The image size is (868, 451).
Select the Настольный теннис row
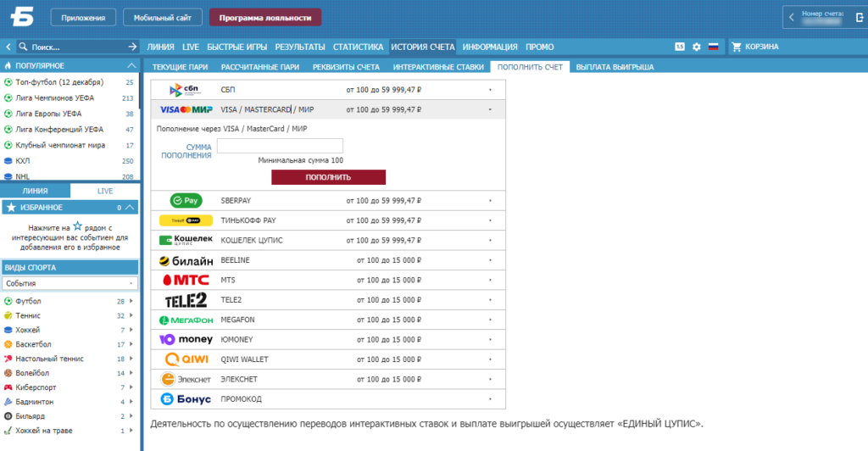[70, 359]
